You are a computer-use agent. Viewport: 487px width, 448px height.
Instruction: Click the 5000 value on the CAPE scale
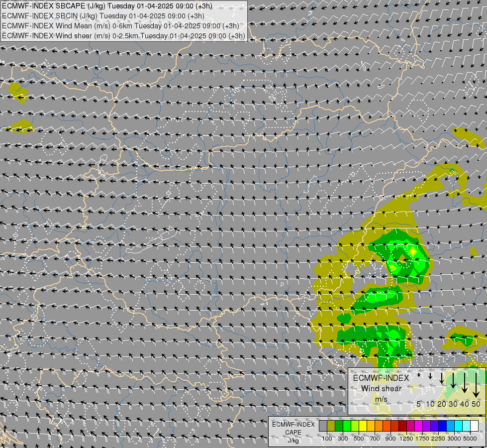point(470,439)
